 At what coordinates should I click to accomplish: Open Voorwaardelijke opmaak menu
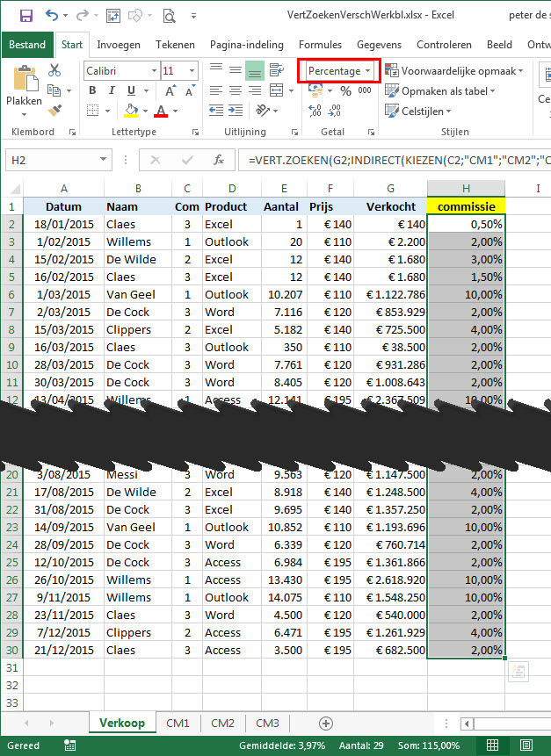(x=454, y=71)
